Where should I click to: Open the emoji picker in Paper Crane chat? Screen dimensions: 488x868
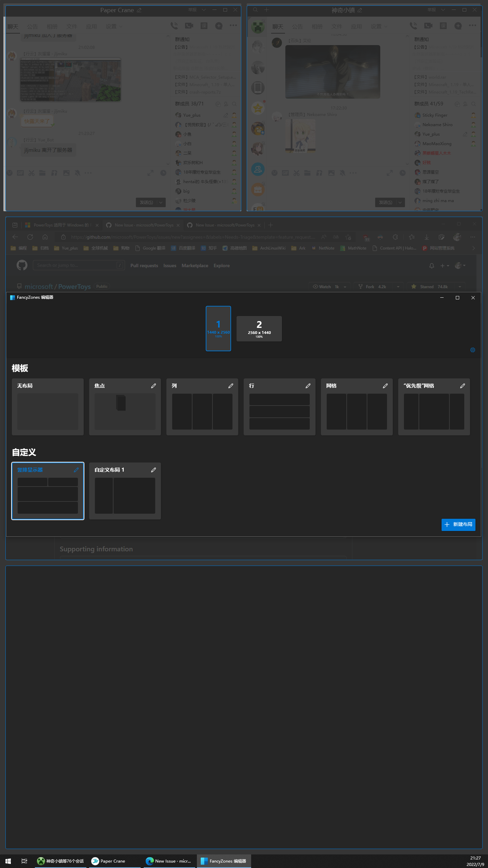(x=10, y=173)
